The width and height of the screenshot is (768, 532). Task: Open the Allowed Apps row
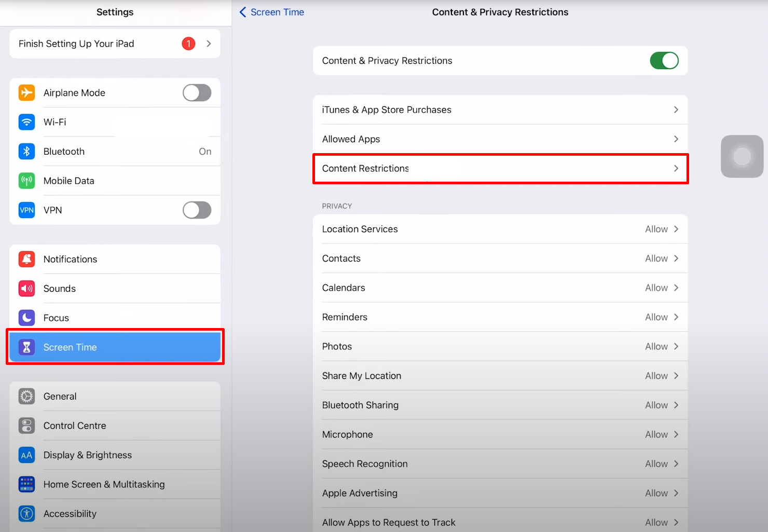click(x=500, y=139)
